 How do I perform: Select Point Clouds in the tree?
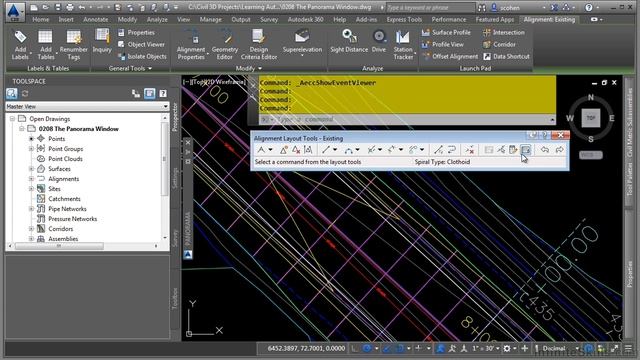click(65, 159)
